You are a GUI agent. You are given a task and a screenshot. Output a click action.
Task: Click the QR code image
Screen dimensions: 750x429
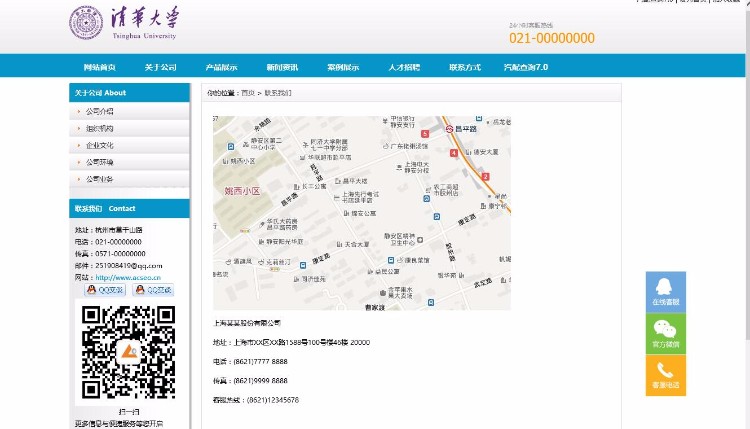pyautogui.click(x=128, y=352)
